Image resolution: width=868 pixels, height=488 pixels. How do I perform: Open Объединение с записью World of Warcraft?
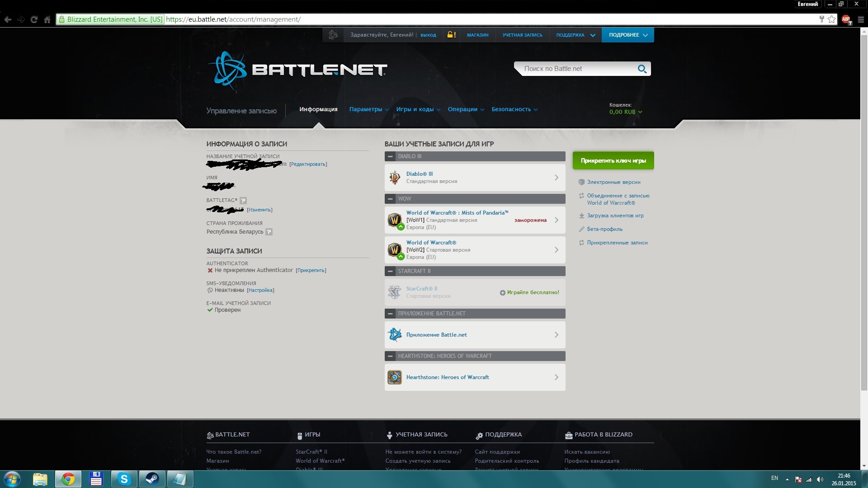click(618, 199)
